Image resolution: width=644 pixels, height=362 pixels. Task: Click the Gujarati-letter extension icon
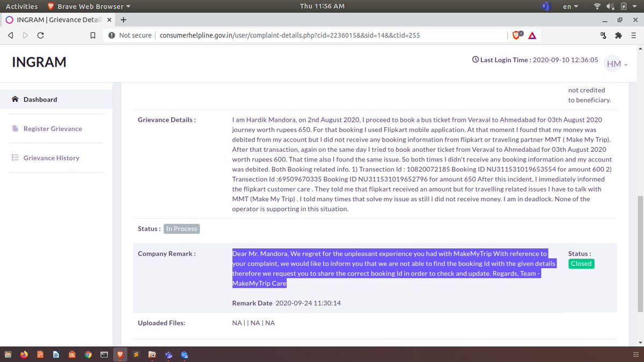(x=603, y=35)
